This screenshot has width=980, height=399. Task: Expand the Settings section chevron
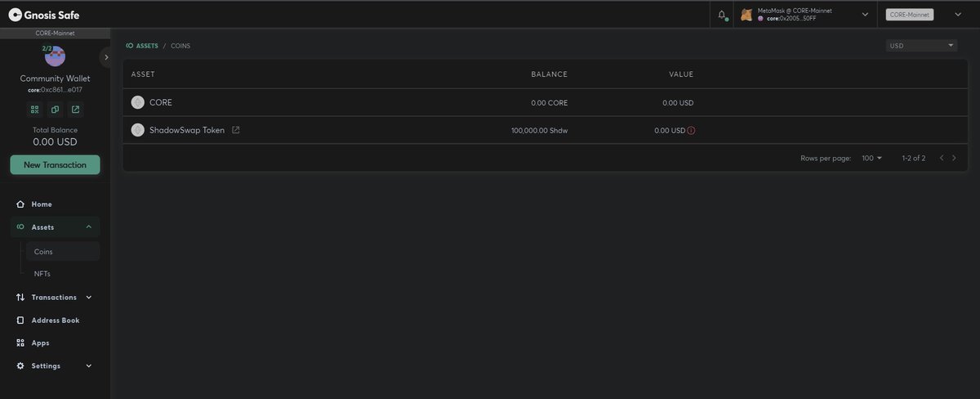click(88, 366)
